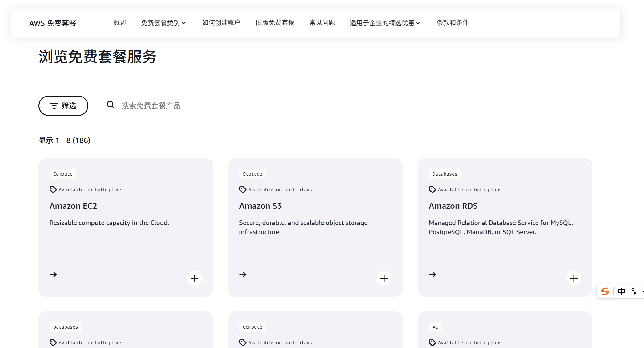
Task: Open the Amazon S3 card title
Action: tap(260, 206)
